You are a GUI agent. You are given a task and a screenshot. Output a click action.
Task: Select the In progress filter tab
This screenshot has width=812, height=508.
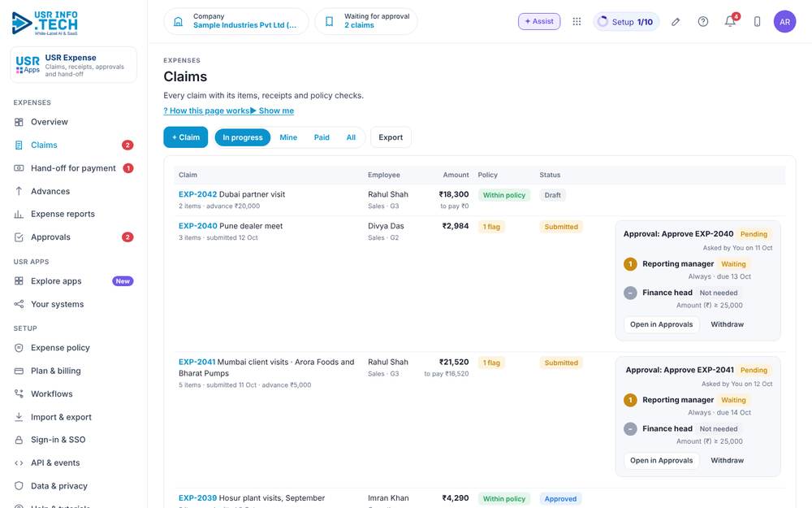(x=242, y=137)
